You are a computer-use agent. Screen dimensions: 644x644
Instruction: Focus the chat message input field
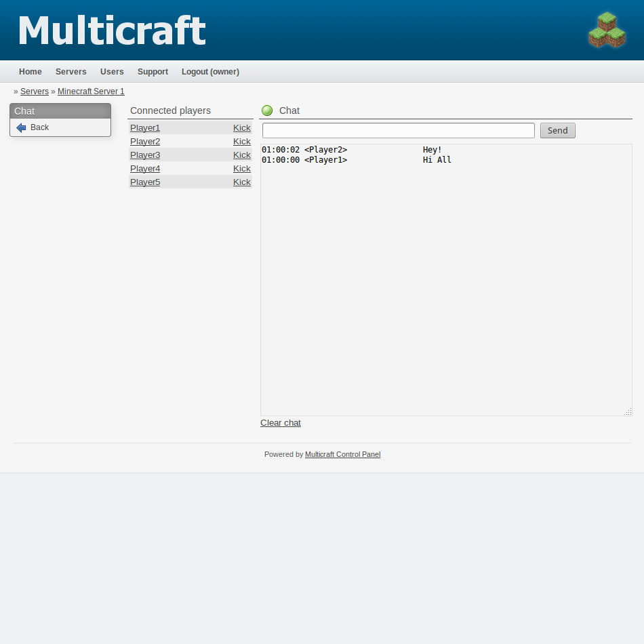[399, 131]
